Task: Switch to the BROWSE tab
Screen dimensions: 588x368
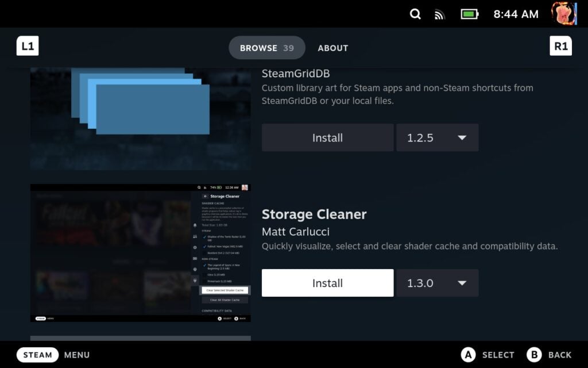Action: pyautogui.click(x=266, y=48)
